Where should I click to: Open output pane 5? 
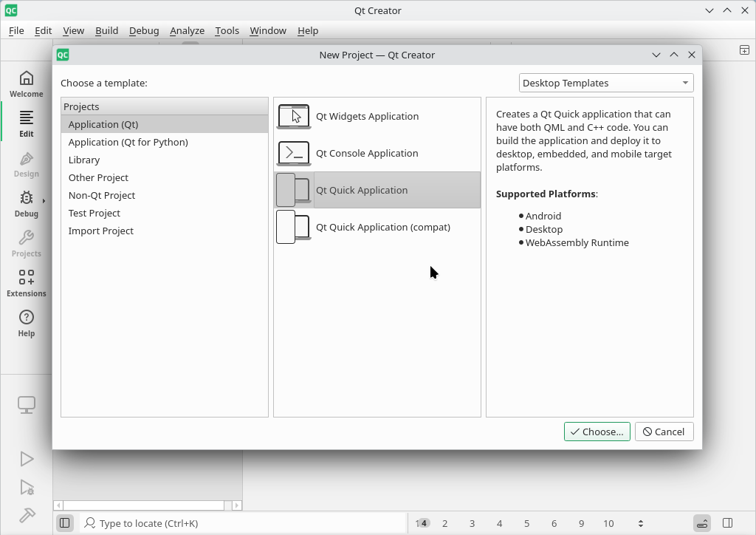pyautogui.click(x=526, y=523)
